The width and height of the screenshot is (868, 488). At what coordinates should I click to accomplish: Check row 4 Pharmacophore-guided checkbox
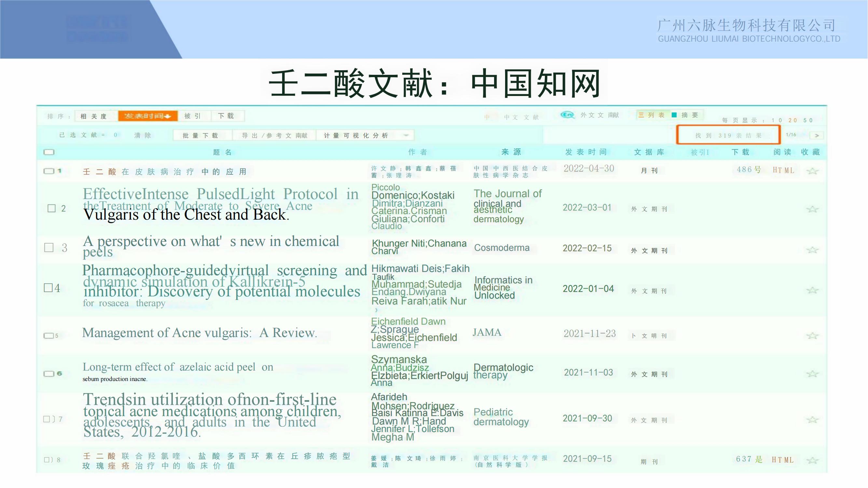(48, 288)
